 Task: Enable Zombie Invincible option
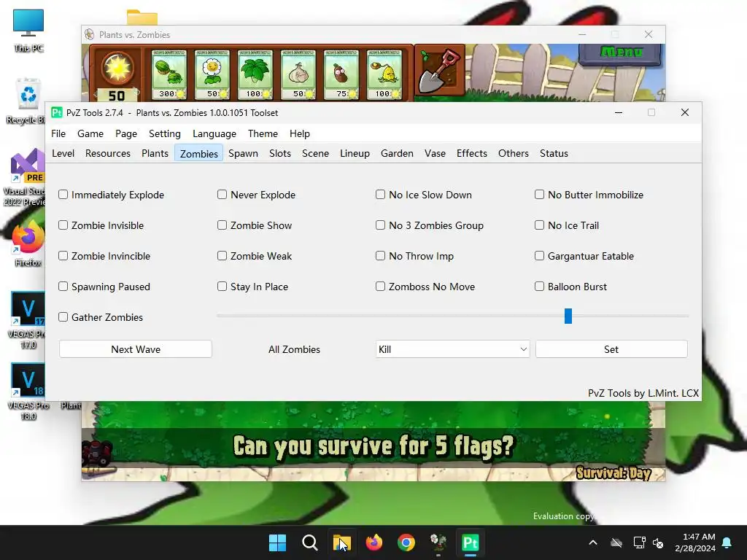63,256
